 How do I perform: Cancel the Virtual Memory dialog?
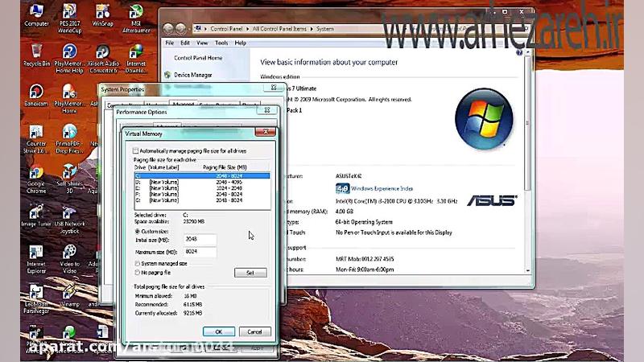[x=254, y=331]
